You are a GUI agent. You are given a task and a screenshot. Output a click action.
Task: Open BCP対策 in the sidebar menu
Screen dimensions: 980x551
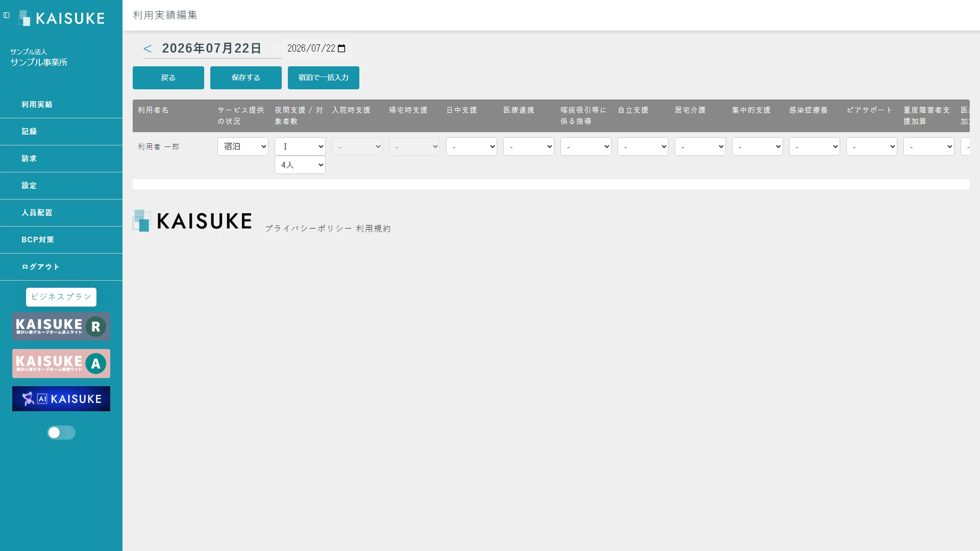(x=61, y=240)
